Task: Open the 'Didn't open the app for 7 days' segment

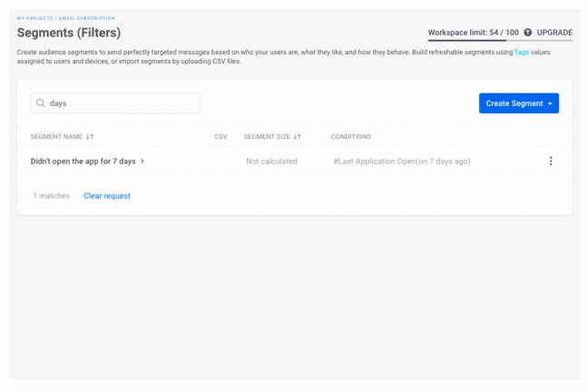Action: (x=83, y=162)
